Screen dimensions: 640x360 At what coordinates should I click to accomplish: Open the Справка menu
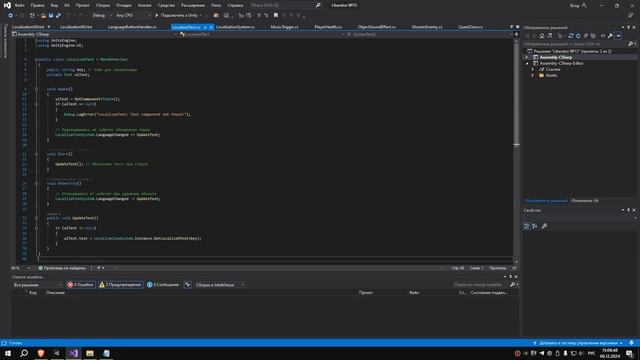pos(235,5)
